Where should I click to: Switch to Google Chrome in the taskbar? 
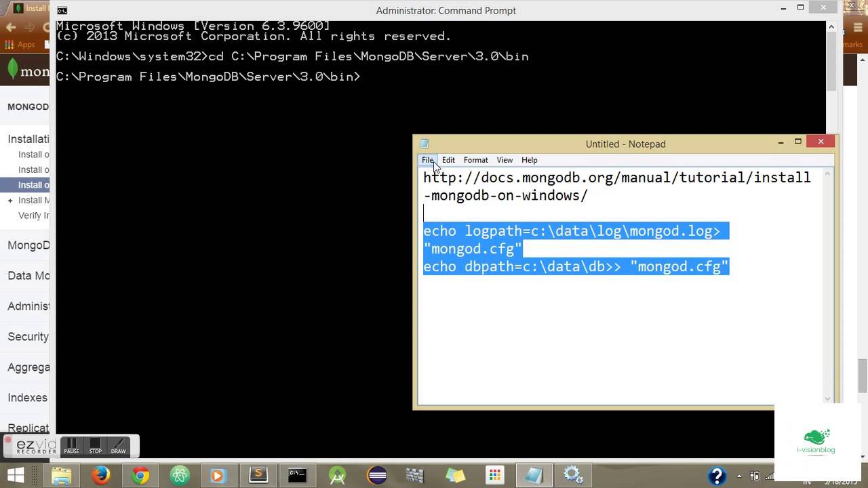(x=140, y=475)
